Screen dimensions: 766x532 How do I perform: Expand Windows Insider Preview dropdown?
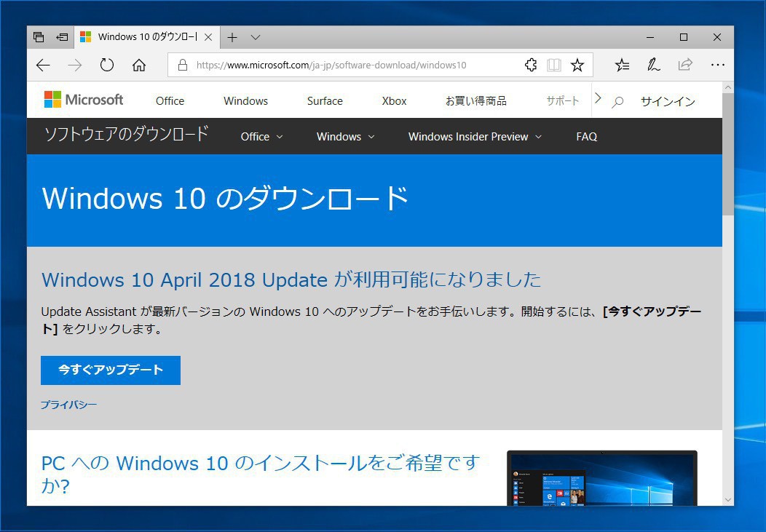coord(475,137)
